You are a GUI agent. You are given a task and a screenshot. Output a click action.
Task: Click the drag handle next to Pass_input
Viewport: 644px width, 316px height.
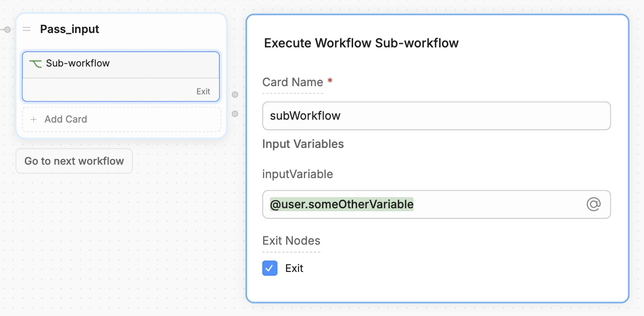tap(26, 29)
